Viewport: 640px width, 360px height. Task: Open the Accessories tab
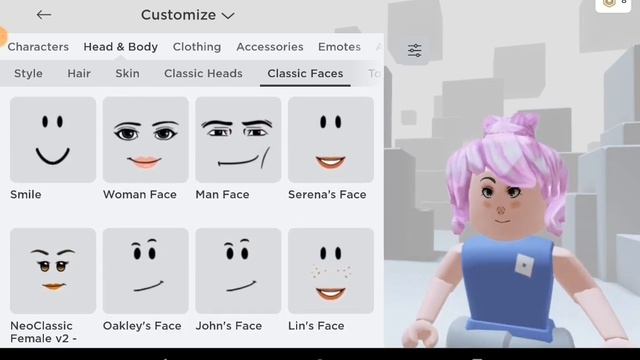[270, 47]
